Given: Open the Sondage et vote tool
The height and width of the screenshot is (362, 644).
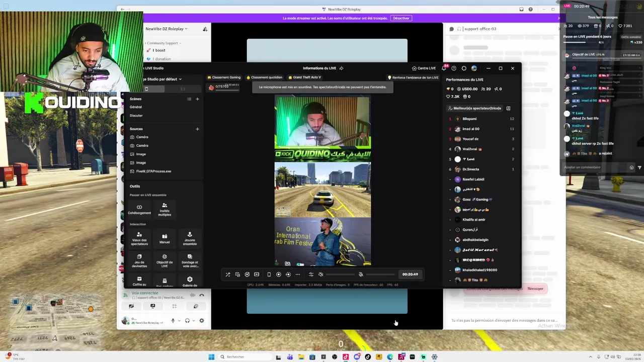Looking at the screenshot, I should (190, 260).
